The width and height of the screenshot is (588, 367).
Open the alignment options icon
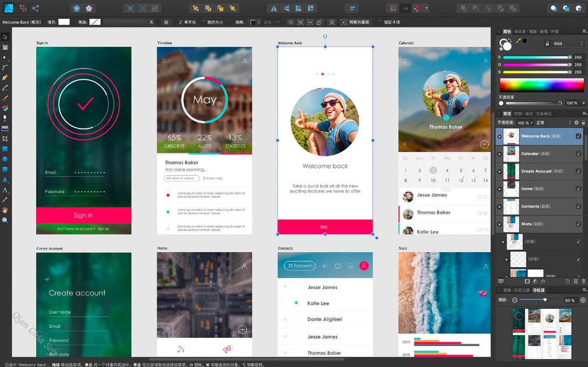point(352,8)
